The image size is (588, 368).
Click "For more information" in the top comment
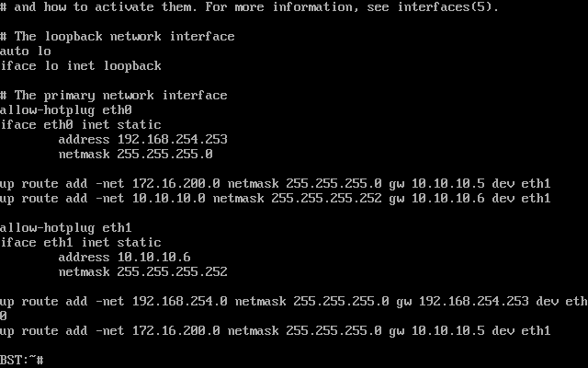[x=305, y=7]
